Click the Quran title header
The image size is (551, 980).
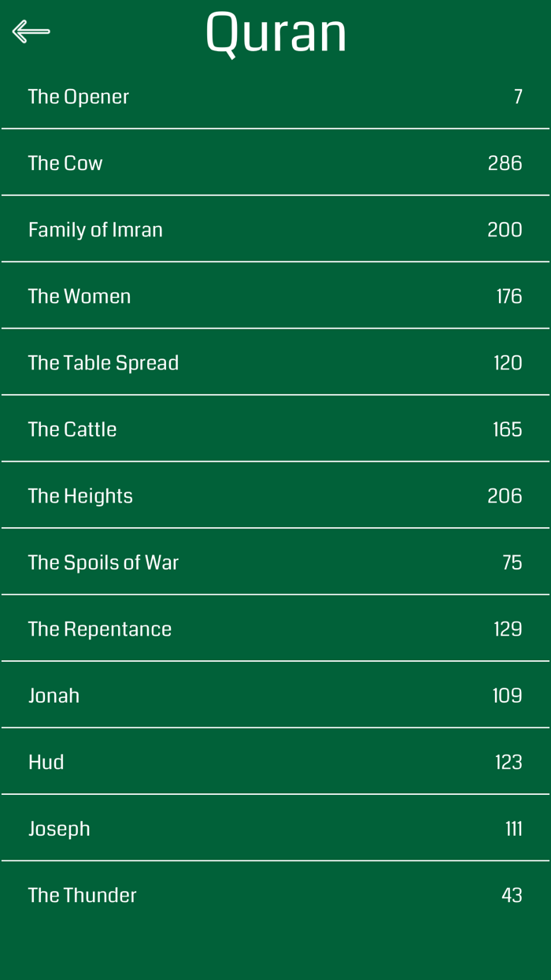[275, 32]
